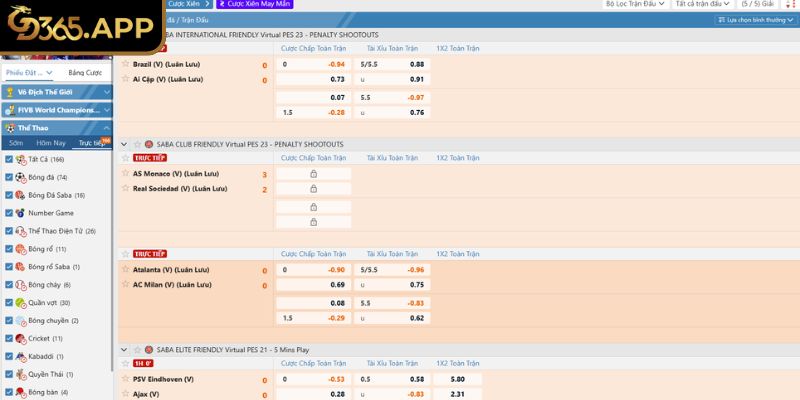
Task: Uncheck the Tất Cả checkbox
Action: click(x=9, y=159)
